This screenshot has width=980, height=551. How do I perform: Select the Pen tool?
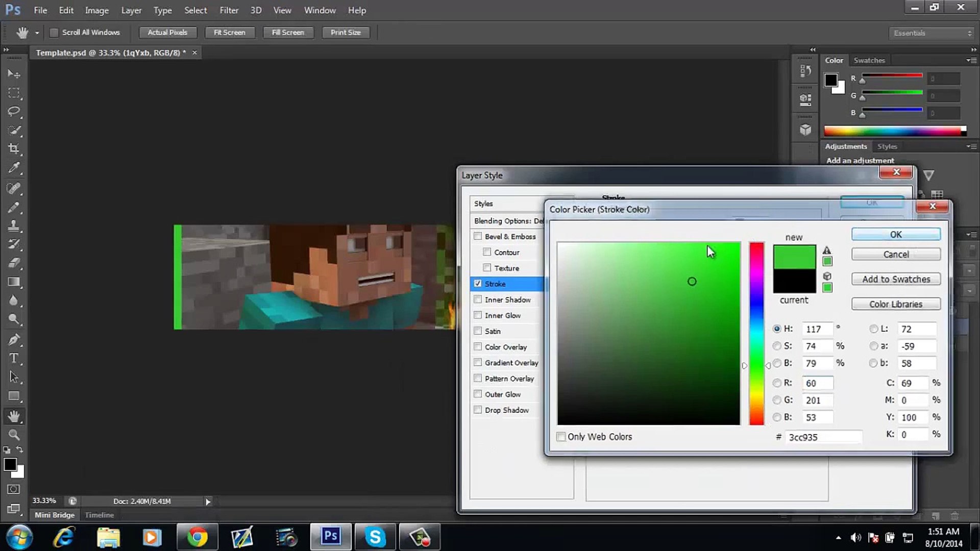click(14, 340)
